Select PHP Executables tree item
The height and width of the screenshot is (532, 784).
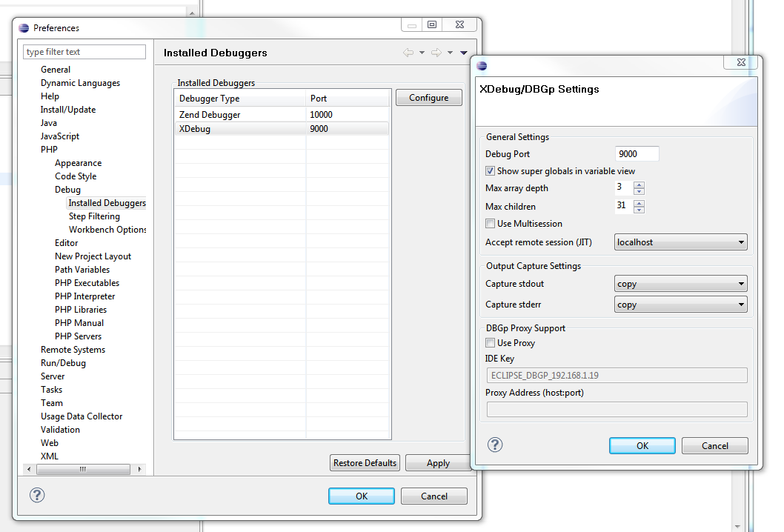(x=87, y=283)
